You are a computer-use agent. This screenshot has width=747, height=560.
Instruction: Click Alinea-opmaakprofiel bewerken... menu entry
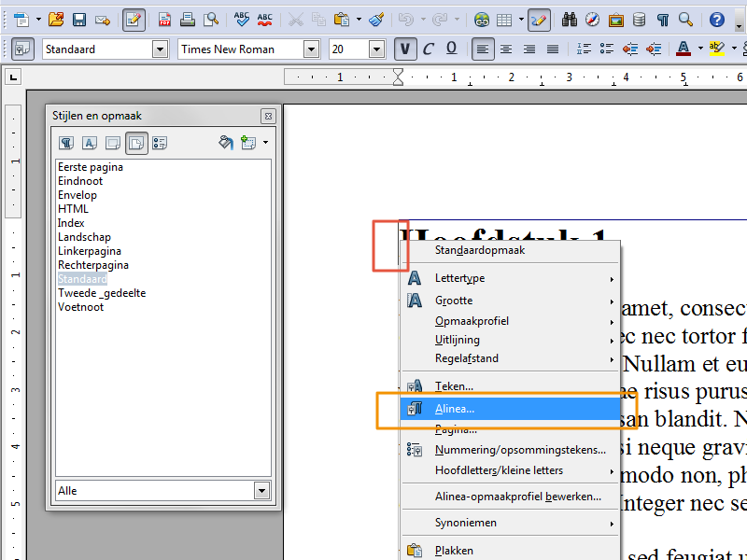pos(510,497)
